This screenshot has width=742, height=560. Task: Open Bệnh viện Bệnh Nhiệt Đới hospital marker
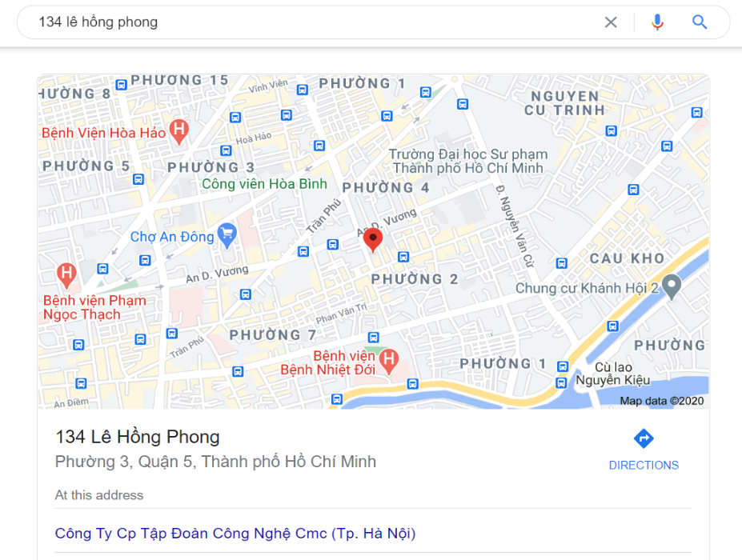[x=388, y=362]
